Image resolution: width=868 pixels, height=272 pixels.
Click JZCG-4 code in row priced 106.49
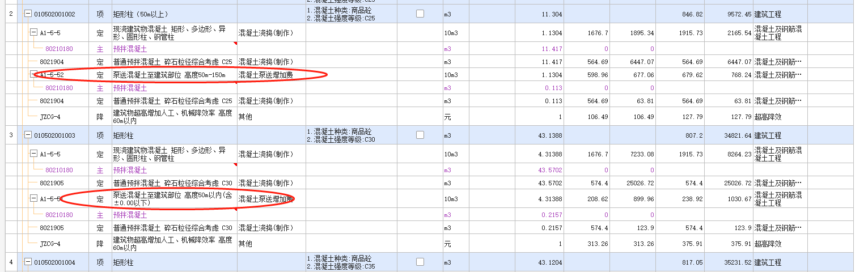pos(50,117)
